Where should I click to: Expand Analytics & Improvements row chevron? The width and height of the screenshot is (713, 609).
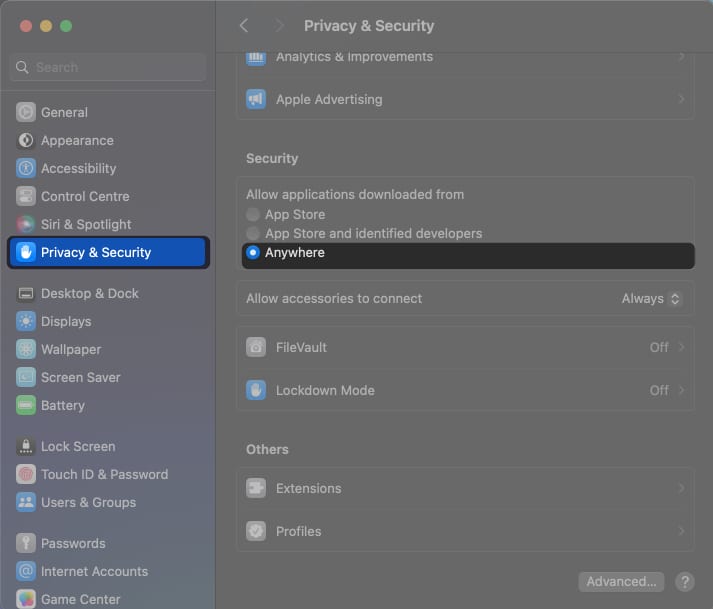pyautogui.click(x=681, y=57)
